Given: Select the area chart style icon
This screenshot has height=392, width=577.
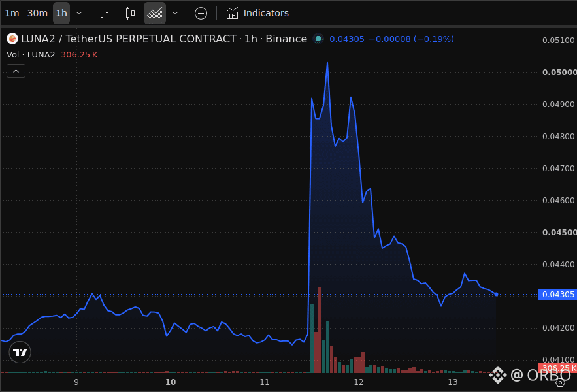Looking at the screenshot, I should (x=155, y=13).
